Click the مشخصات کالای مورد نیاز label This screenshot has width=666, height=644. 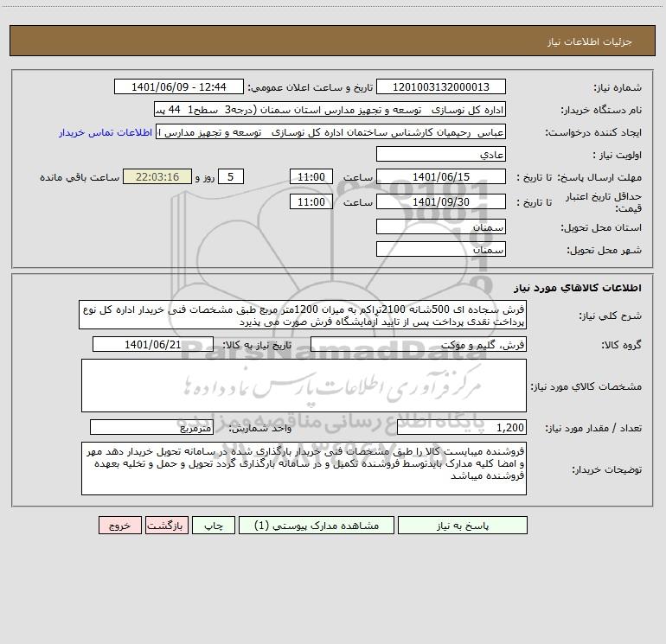click(x=586, y=386)
